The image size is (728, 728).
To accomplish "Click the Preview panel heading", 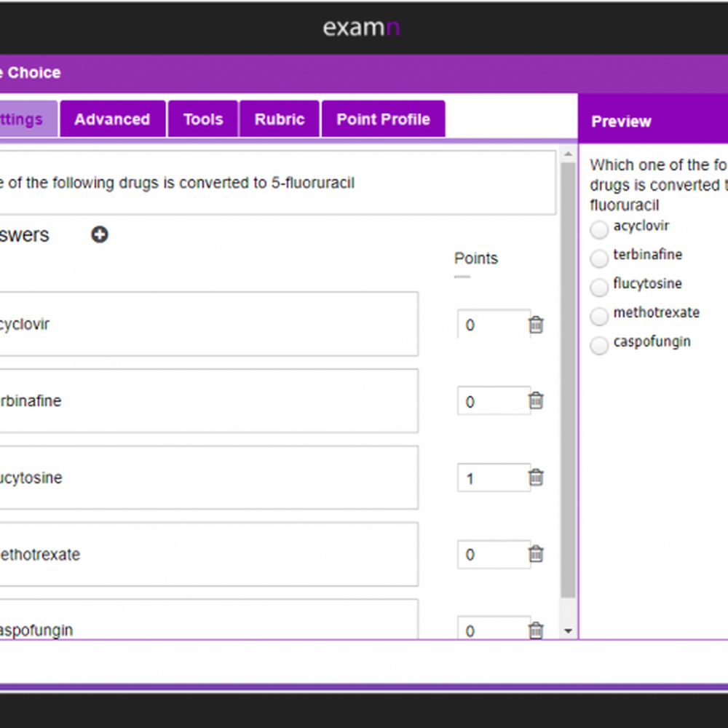I will click(x=621, y=122).
